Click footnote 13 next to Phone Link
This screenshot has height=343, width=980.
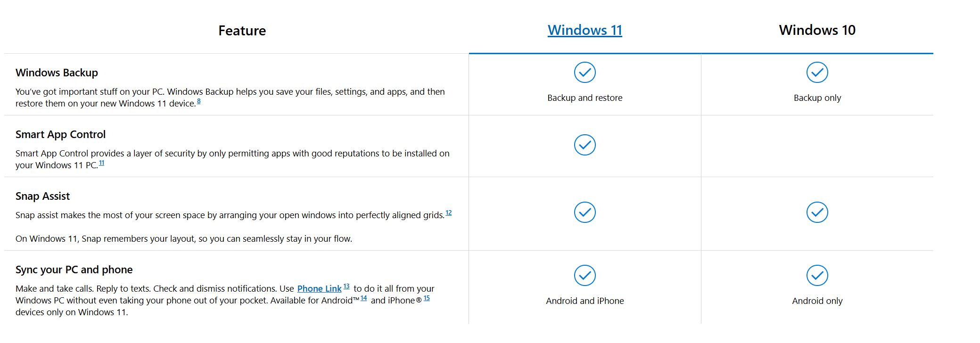(346, 286)
